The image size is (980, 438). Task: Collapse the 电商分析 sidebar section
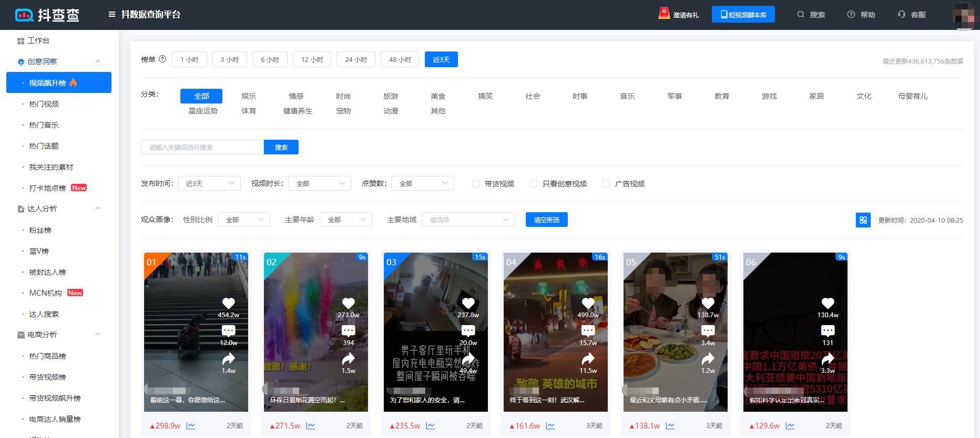tap(98, 335)
